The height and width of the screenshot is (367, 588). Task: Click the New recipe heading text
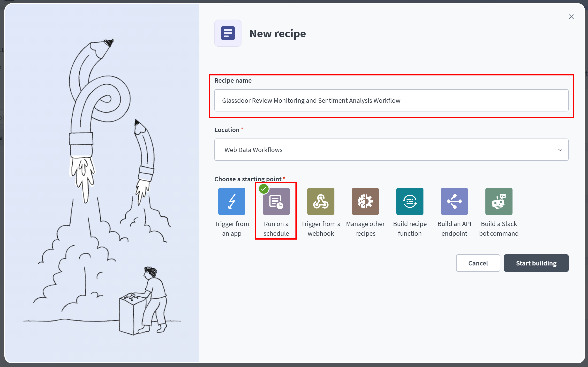tap(278, 33)
